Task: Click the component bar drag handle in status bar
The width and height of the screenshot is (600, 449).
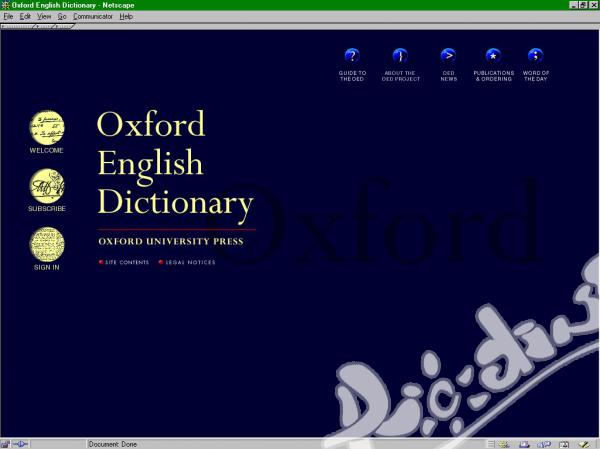Action: click(x=491, y=444)
